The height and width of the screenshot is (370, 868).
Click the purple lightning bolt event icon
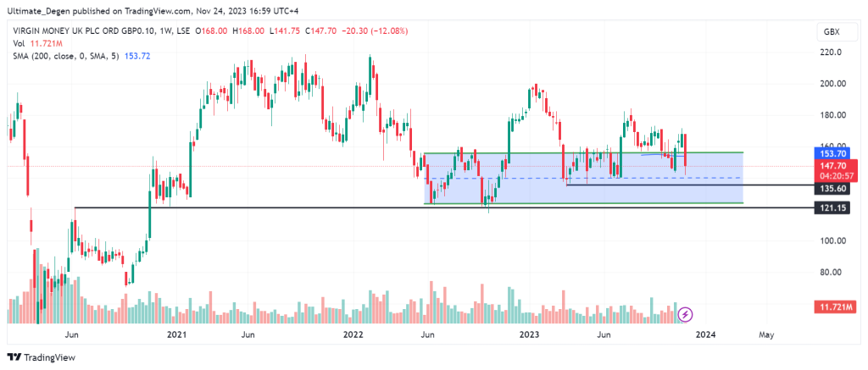pyautogui.click(x=685, y=315)
